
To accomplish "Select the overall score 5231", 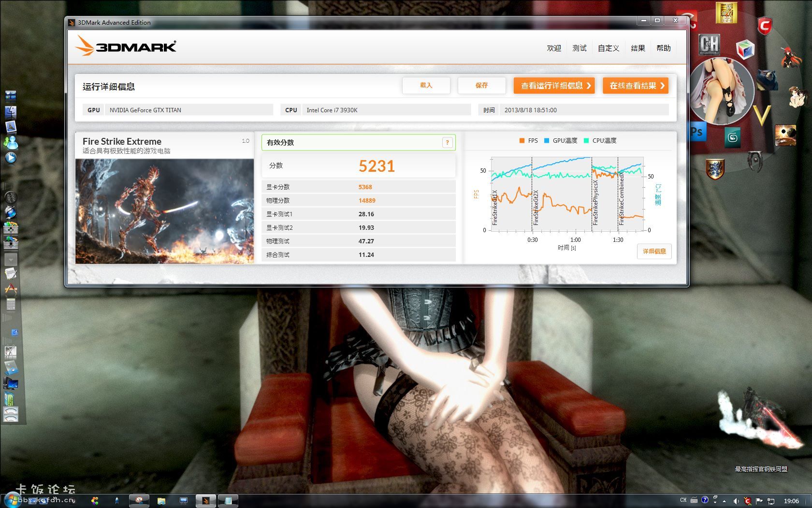I will (377, 166).
